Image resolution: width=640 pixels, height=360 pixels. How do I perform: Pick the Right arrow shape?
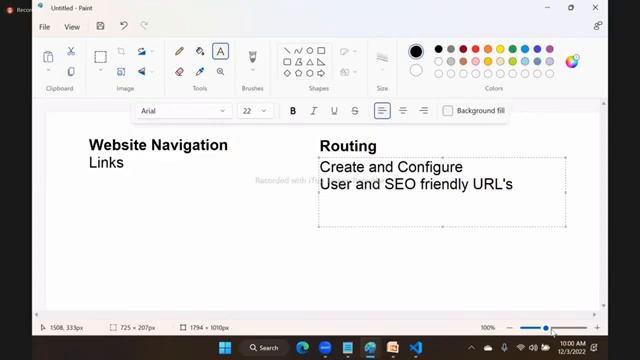tap(321, 73)
